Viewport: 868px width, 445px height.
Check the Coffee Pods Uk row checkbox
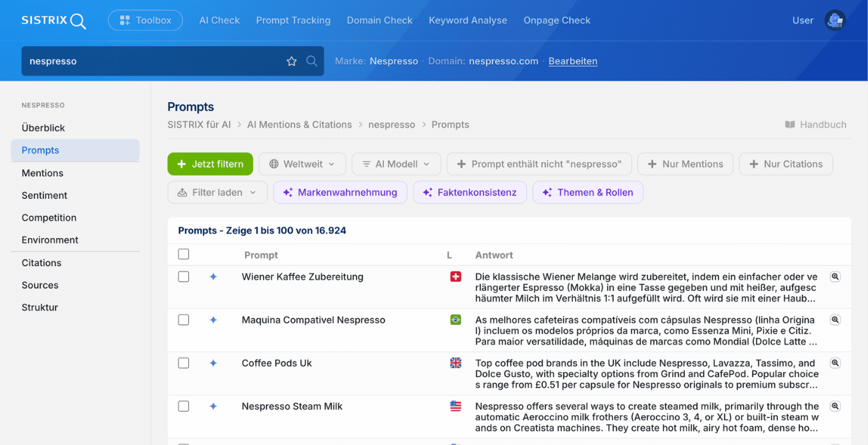[x=184, y=364]
